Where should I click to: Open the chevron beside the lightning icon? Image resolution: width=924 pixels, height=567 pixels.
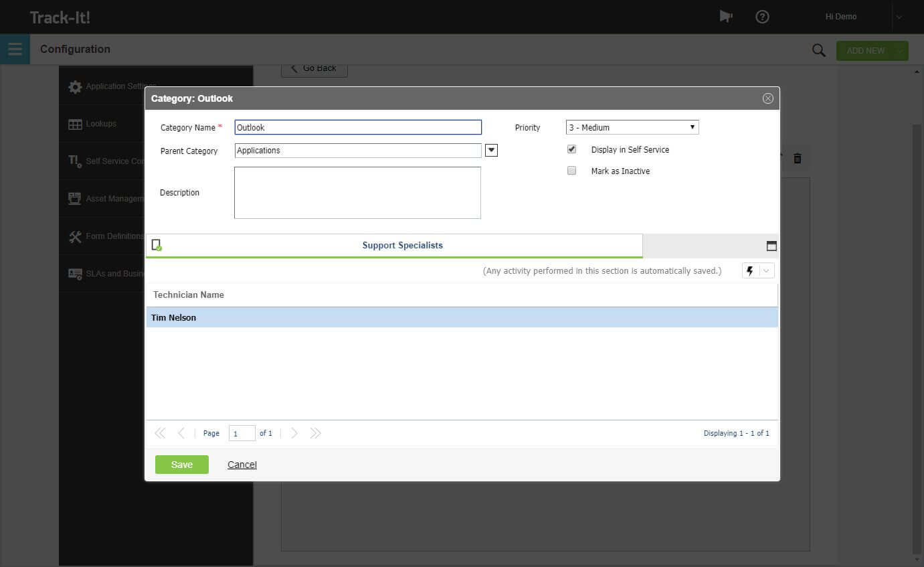[764, 270]
